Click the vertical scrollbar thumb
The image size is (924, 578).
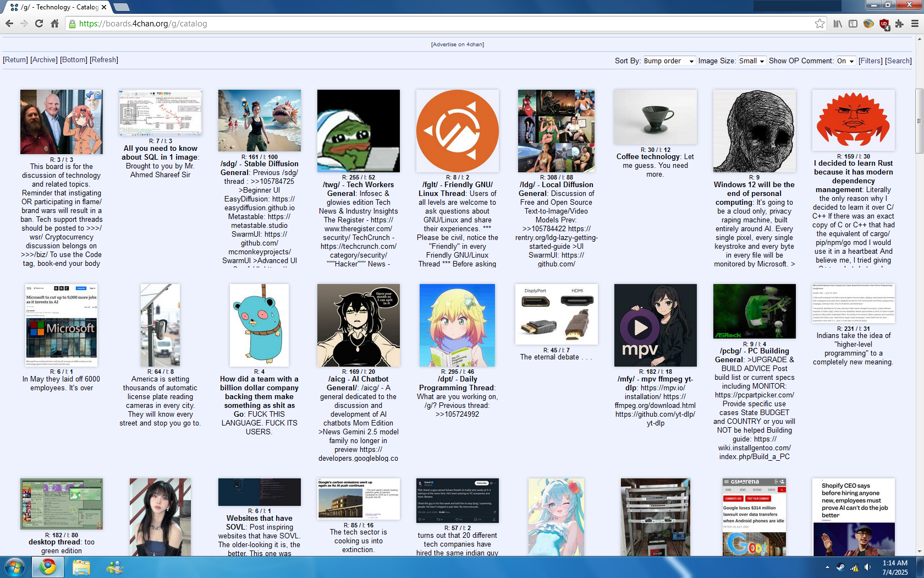click(919, 121)
